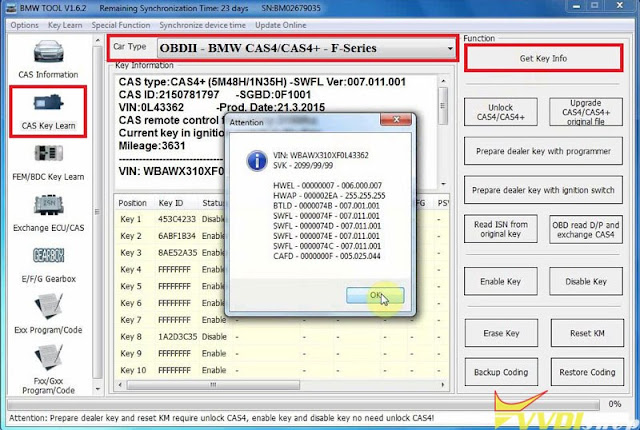Image resolution: width=640 pixels, height=430 pixels.
Task: Open FEM/BDC Key Learn icon
Action: pos(49,154)
